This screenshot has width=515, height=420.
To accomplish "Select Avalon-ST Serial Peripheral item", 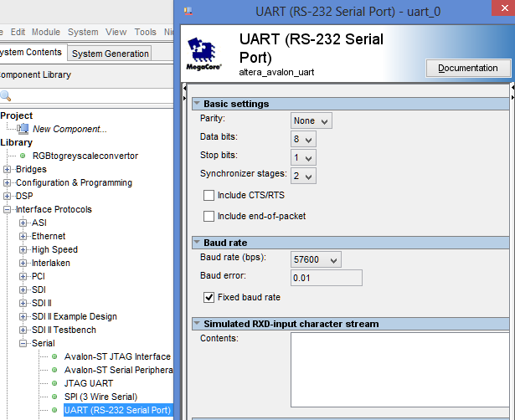I will [x=118, y=370].
